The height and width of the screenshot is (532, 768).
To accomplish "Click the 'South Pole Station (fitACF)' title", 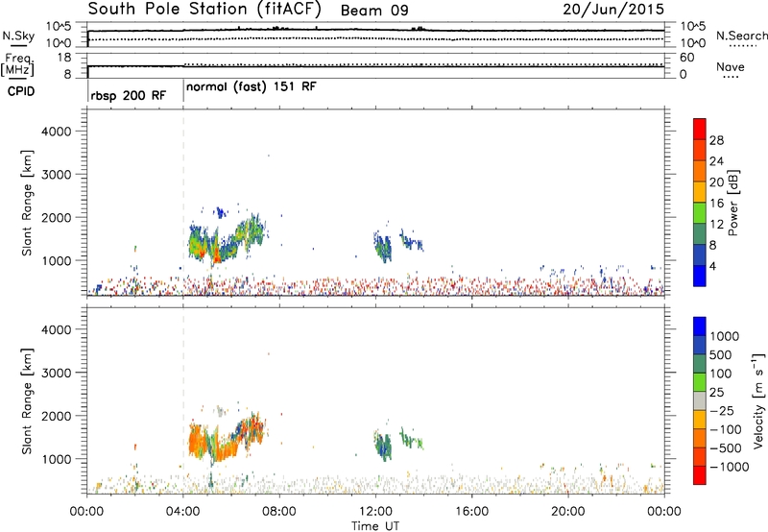I will 204,10.
